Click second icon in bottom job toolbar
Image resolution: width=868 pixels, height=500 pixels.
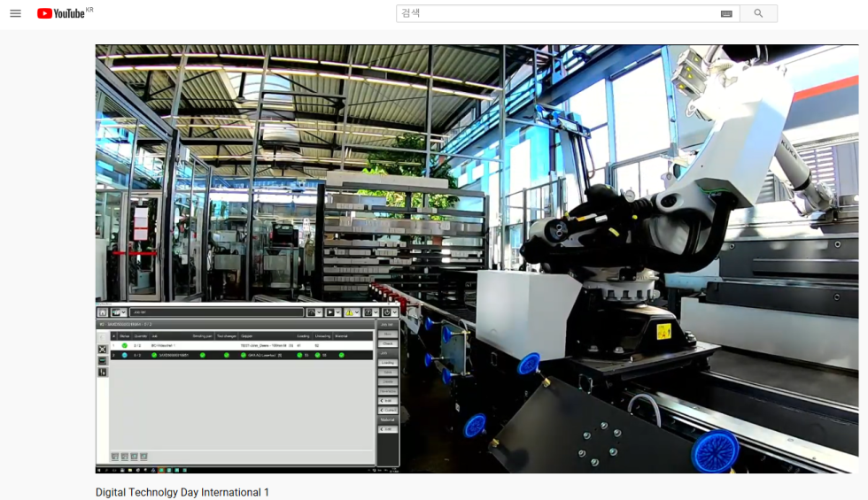[x=125, y=457]
